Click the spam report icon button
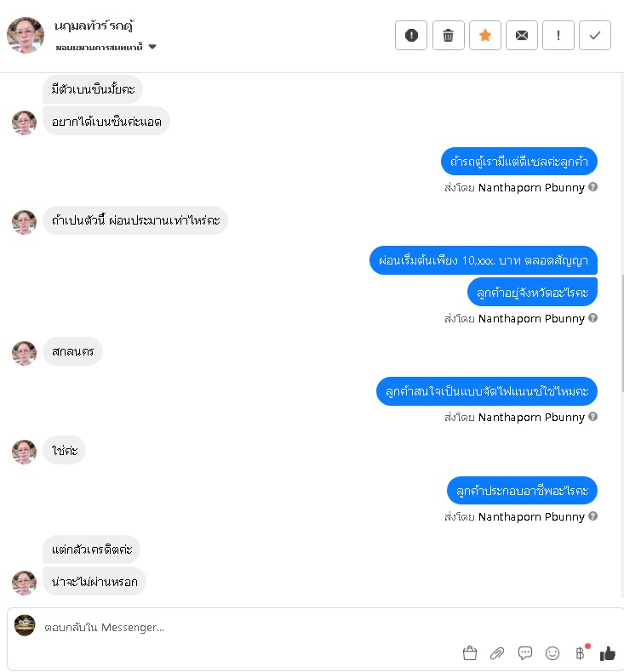 tap(411, 36)
